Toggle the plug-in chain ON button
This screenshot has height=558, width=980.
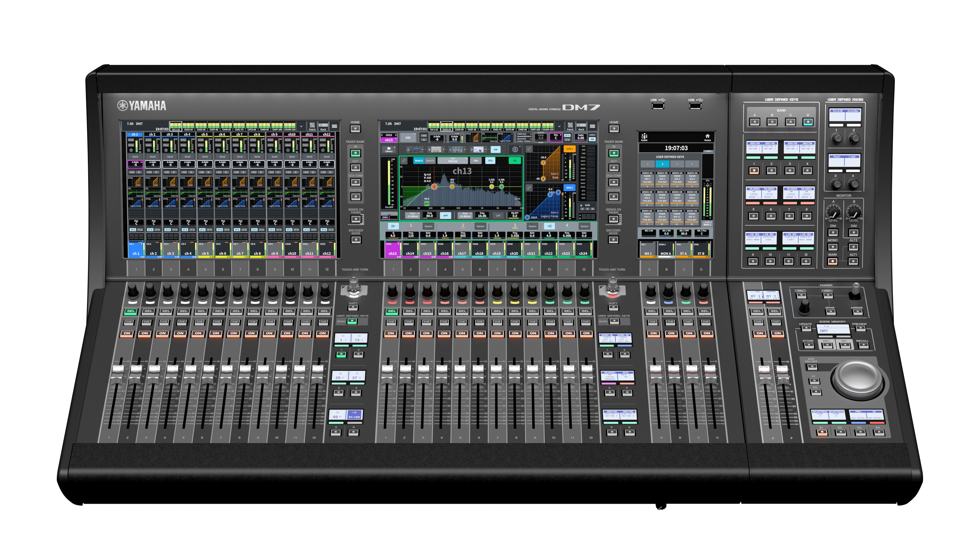click(x=496, y=149)
